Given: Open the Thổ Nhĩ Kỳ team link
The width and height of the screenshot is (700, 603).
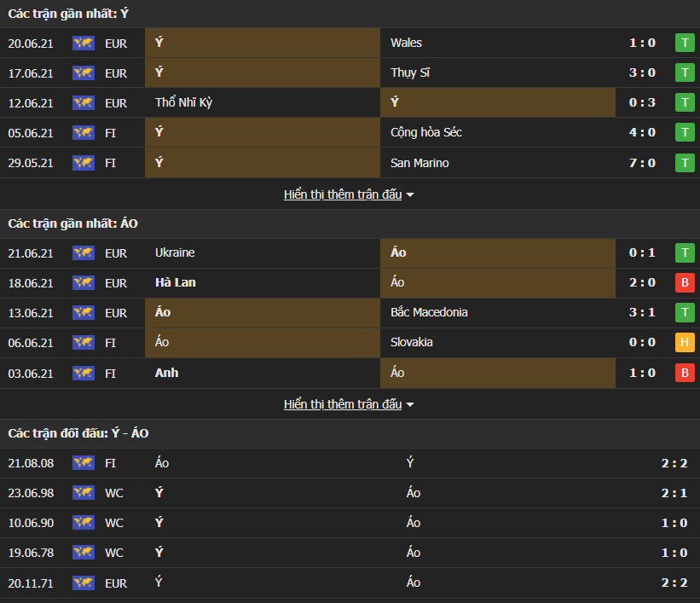Looking at the screenshot, I should tap(183, 103).
